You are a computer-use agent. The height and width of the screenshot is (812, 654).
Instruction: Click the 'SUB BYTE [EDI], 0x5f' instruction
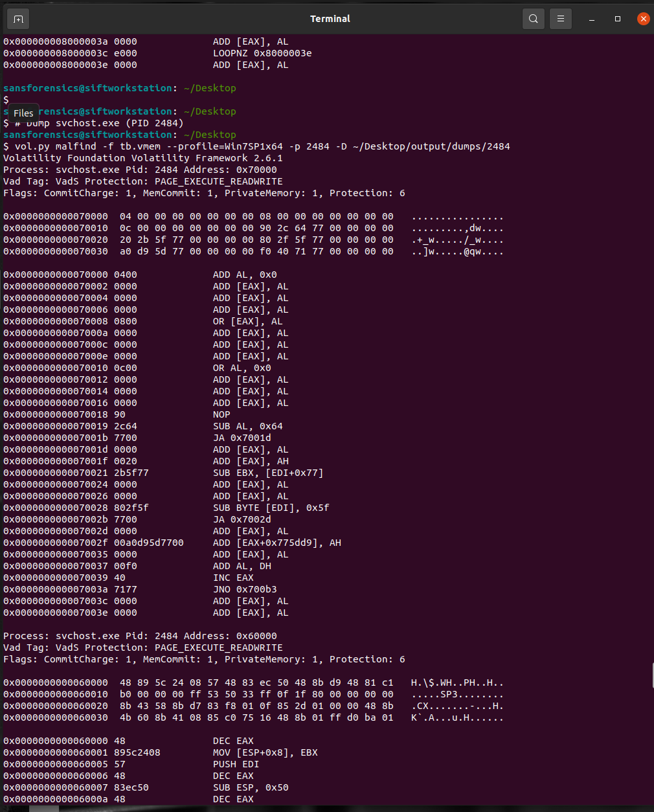coord(271,508)
